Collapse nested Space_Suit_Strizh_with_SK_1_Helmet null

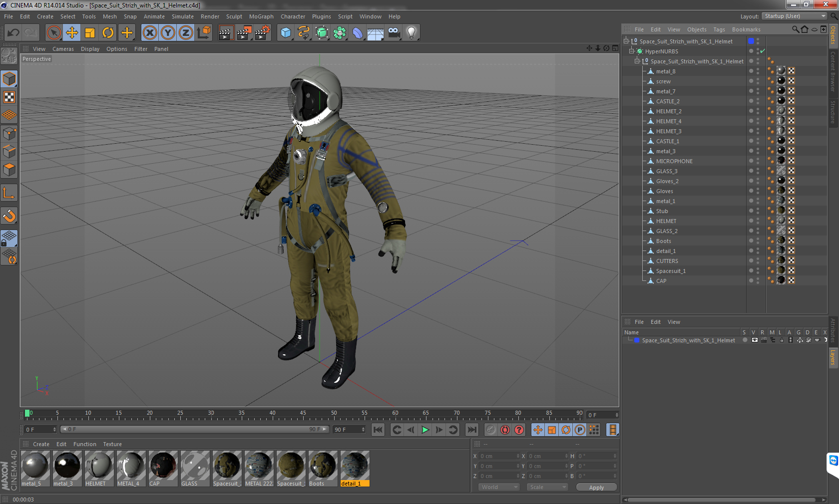pos(637,61)
